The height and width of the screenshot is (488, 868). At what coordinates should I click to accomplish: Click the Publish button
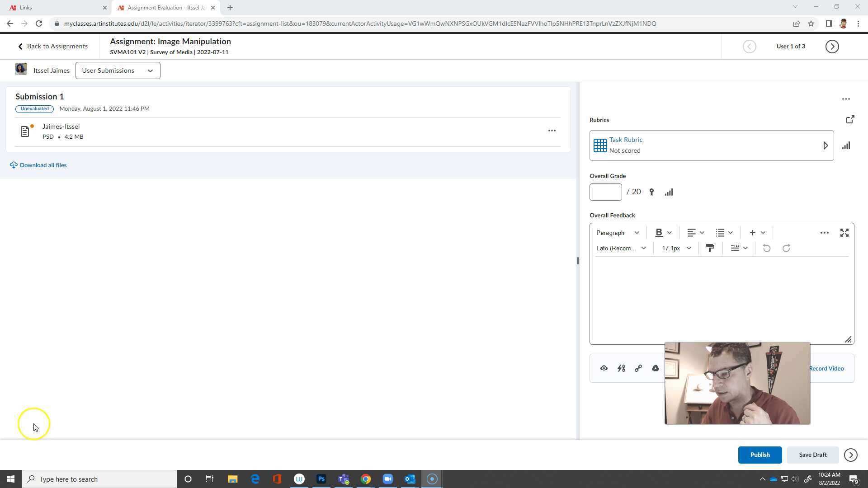click(759, 455)
